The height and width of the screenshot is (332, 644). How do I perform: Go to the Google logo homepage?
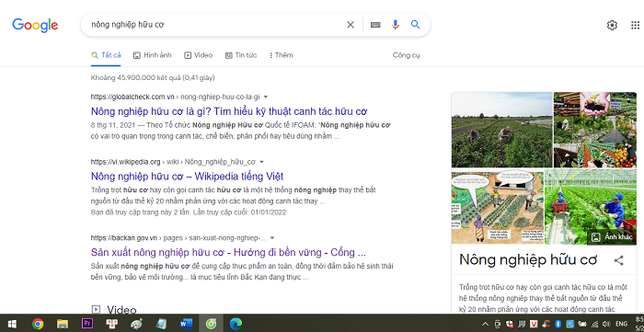click(35, 26)
